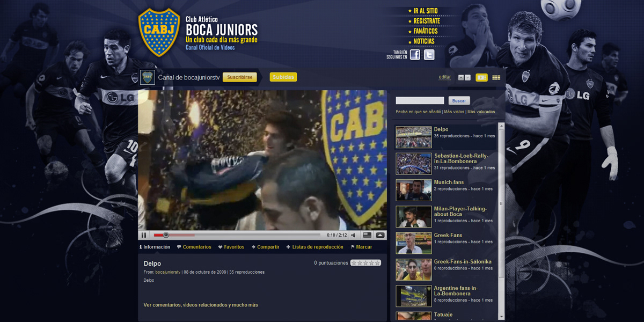Open REGISTRATE in the header menu
The image size is (644, 322).
427,21
